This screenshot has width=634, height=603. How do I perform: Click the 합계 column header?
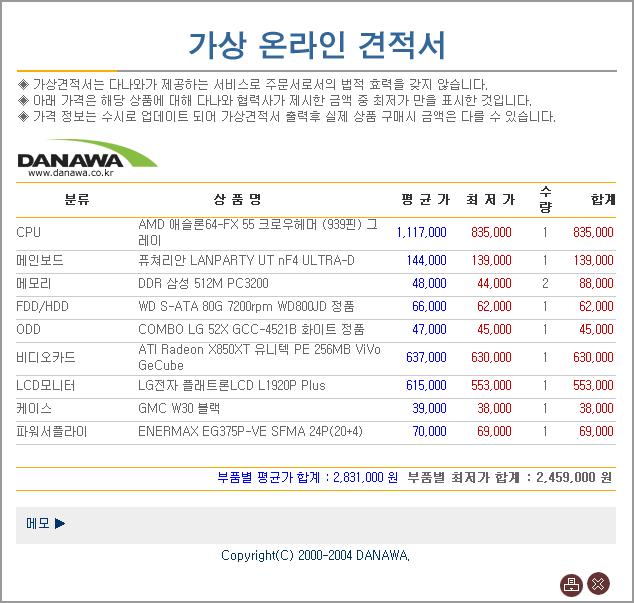click(603, 200)
